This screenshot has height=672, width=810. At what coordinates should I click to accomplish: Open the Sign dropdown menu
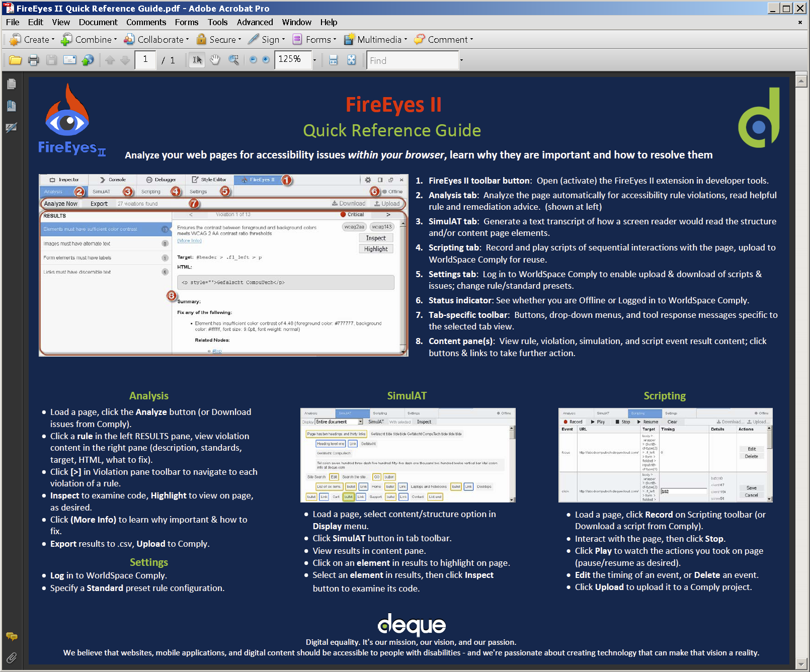coord(266,39)
